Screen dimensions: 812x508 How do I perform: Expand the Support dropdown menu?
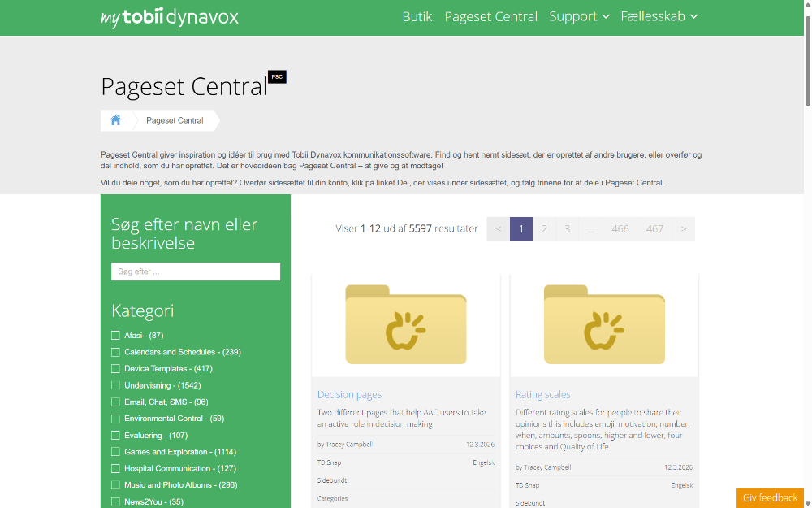click(579, 16)
